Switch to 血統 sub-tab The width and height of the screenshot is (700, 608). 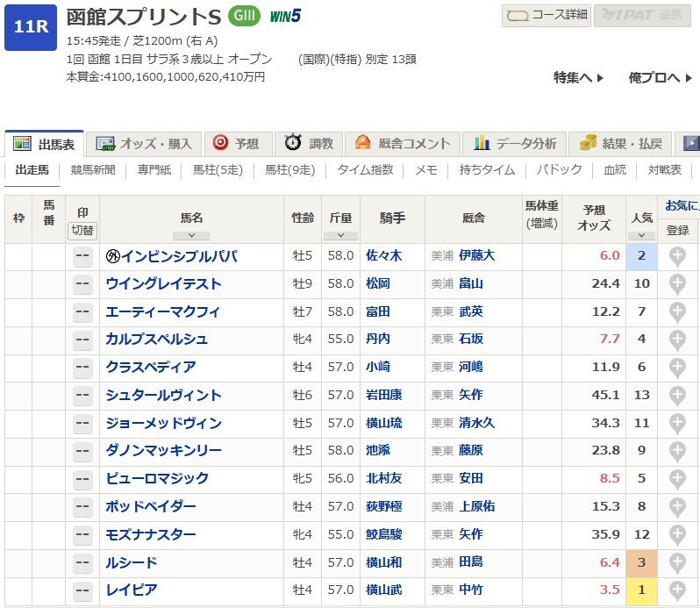pyautogui.click(x=615, y=170)
